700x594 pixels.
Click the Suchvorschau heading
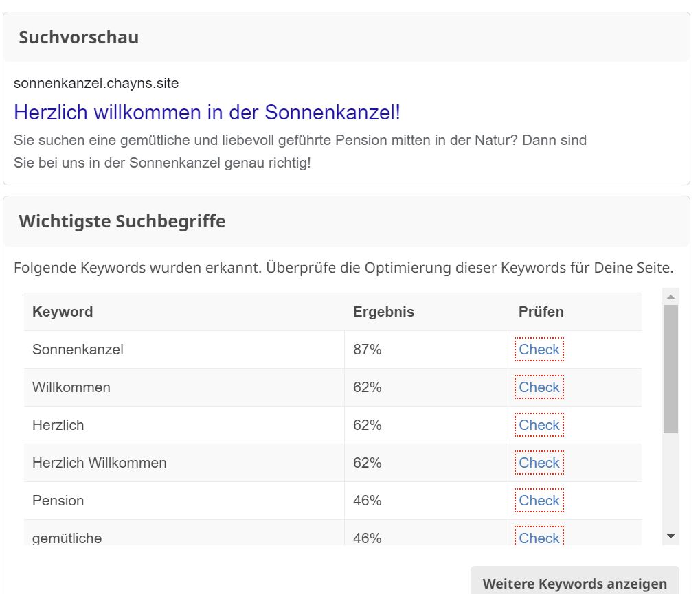point(78,38)
